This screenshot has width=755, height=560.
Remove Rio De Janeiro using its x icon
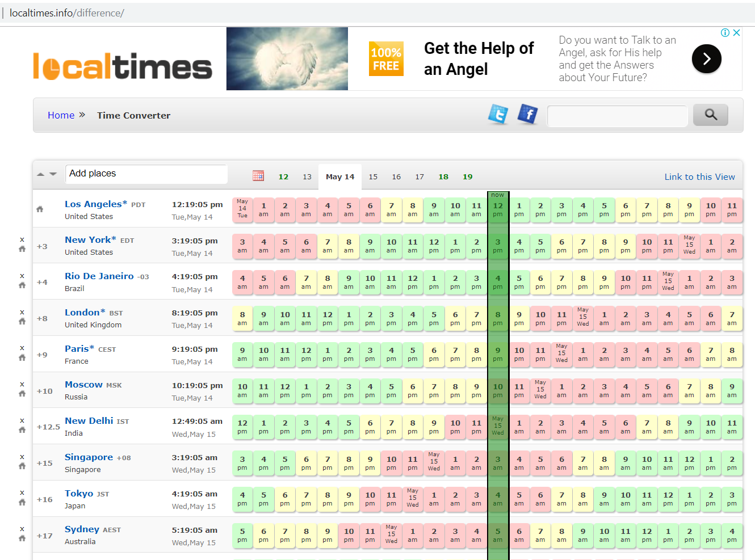[x=22, y=276]
